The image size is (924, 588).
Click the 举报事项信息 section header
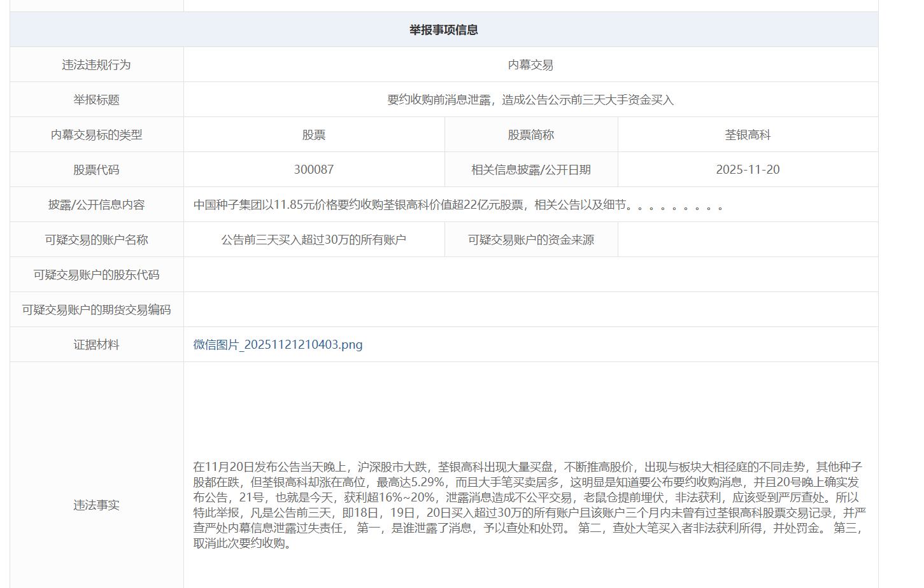(444, 30)
